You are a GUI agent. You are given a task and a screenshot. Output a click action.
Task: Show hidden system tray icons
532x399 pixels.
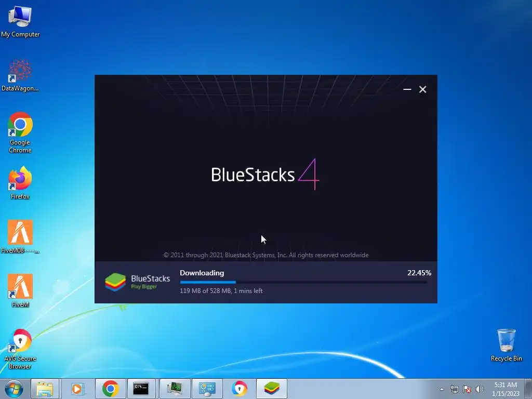[x=442, y=389]
